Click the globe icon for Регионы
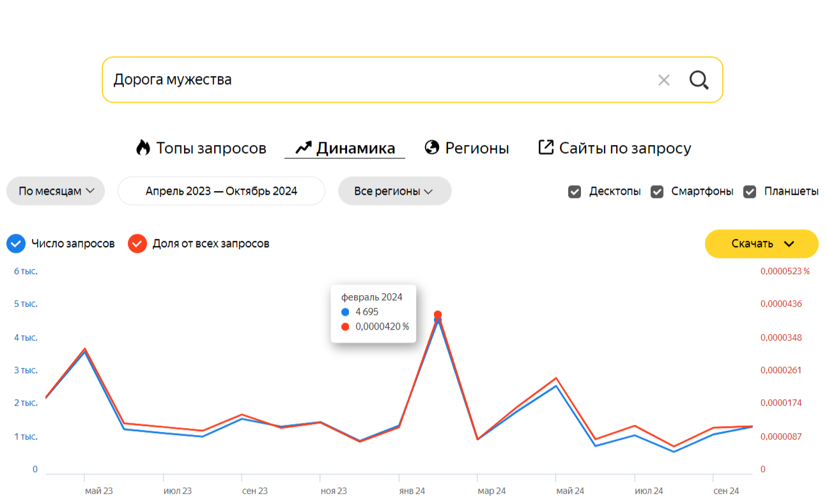The image size is (827, 504). point(432,148)
